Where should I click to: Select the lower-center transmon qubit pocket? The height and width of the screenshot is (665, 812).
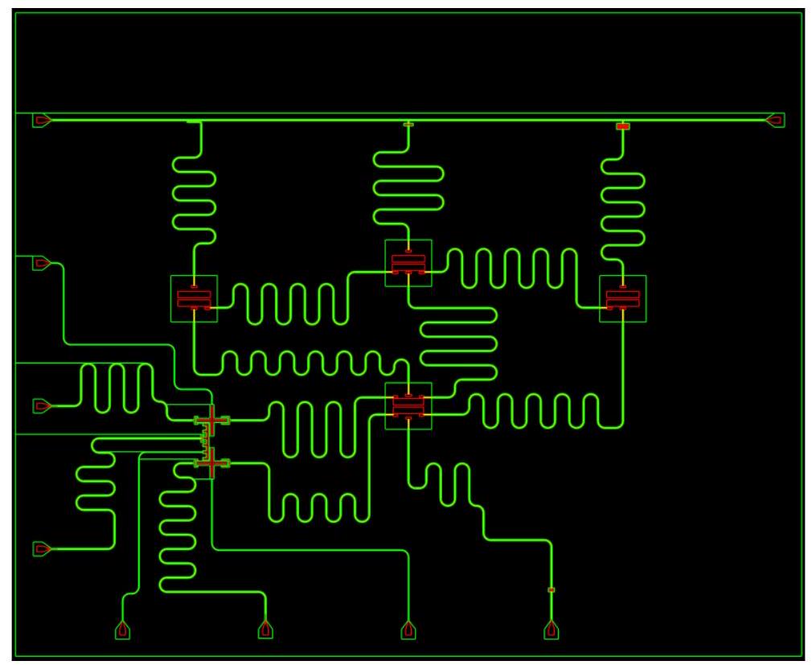(x=408, y=406)
